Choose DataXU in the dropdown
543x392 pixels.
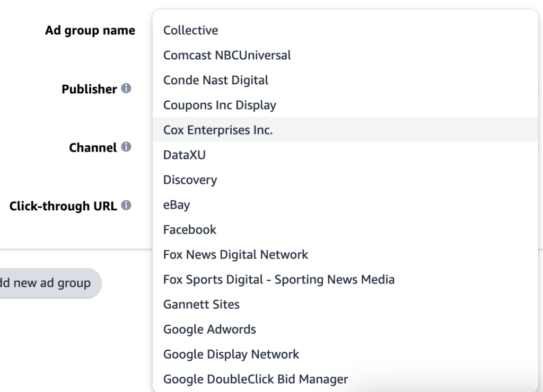(x=184, y=155)
